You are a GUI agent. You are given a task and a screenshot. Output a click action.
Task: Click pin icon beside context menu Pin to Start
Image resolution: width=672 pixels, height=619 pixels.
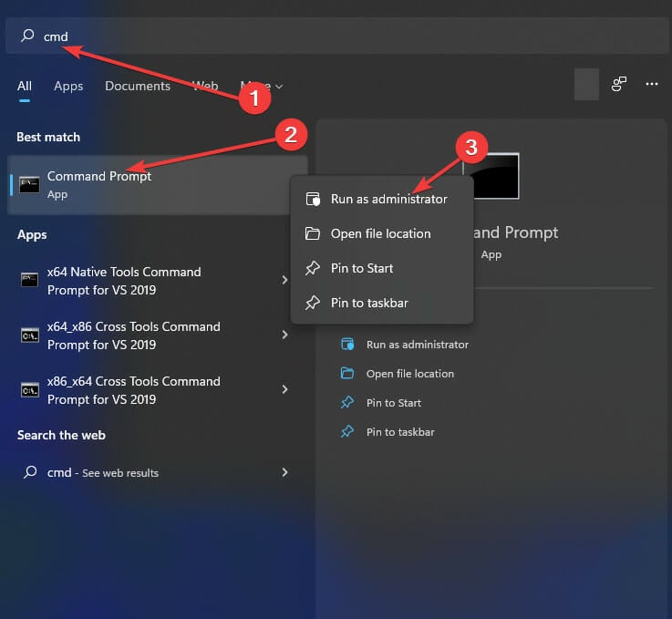pyautogui.click(x=313, y=268)
